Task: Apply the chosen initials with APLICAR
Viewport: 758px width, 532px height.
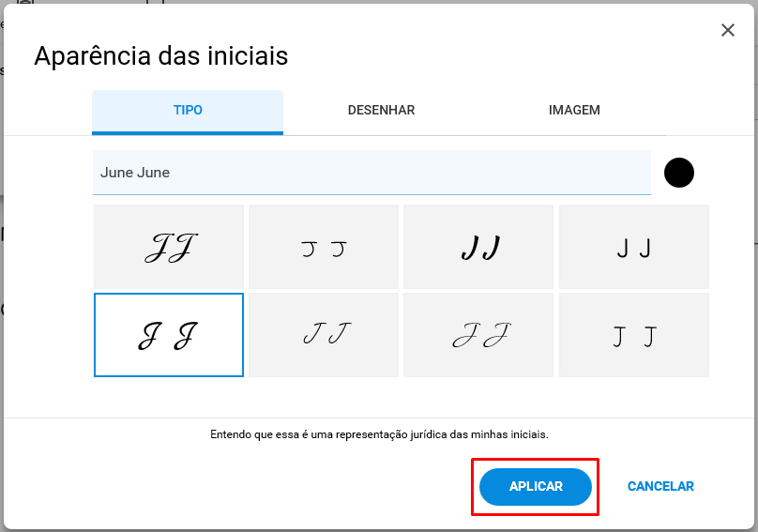Action: pos(535,487)
